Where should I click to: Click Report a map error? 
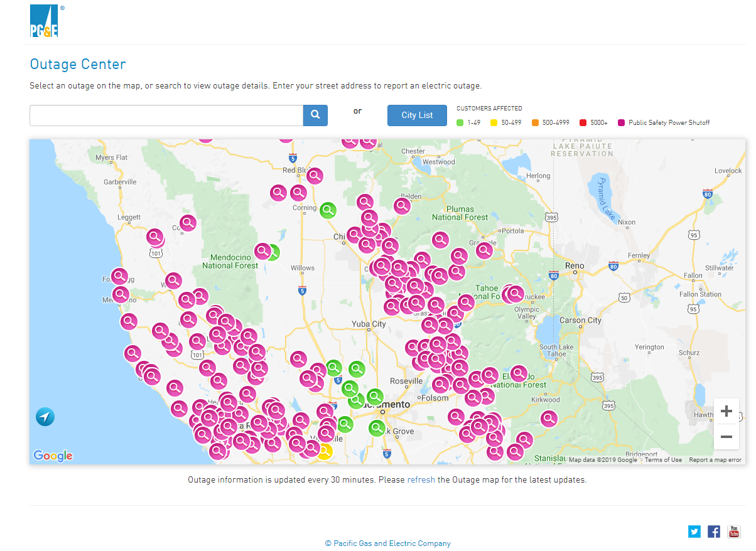[x=715, y=460]
